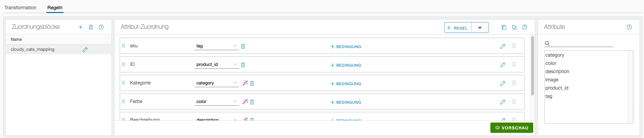Add a new mapping block with plus icon
This screenshot has height=138, width=644.
point(81,27)
